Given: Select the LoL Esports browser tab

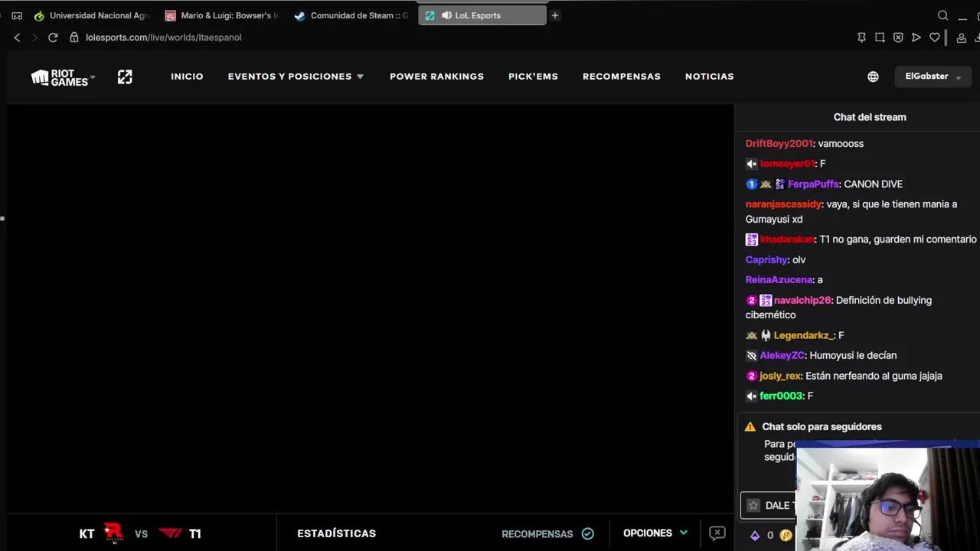Looking at the screenshot, I should point(482,15).
